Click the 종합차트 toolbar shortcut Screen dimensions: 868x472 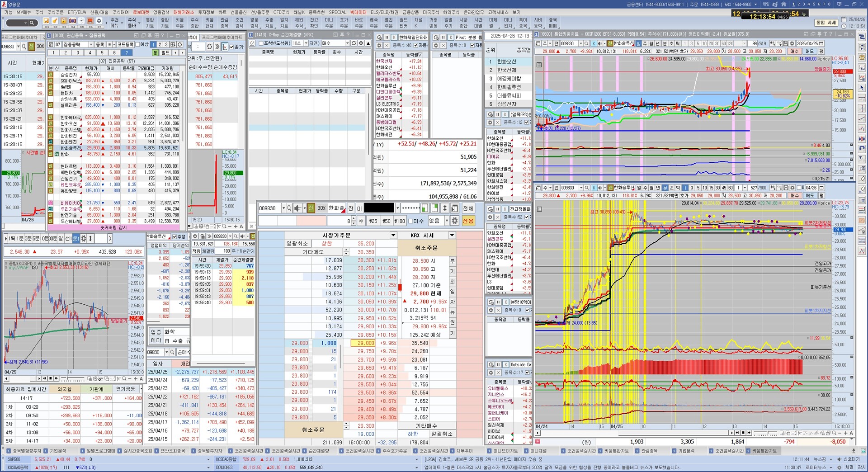click(165, 23)
